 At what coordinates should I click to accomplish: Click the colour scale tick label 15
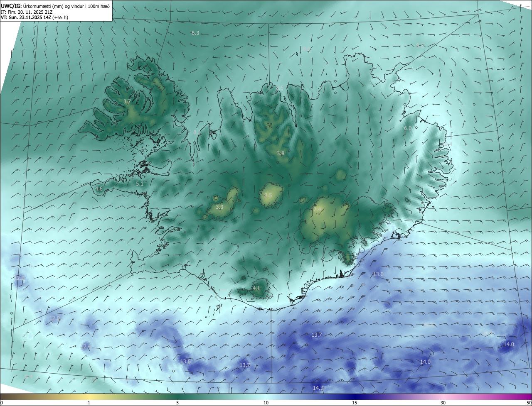[x=355, y=403]
